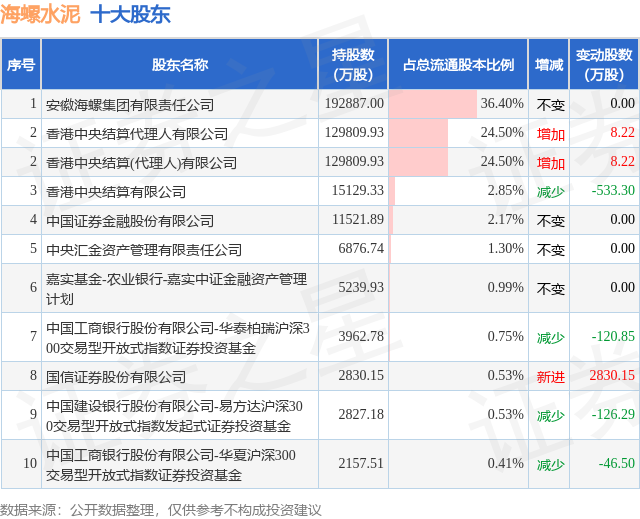Click the 占总流通股本比例 column header
640x519 pixels.
(x=458, y=64)
